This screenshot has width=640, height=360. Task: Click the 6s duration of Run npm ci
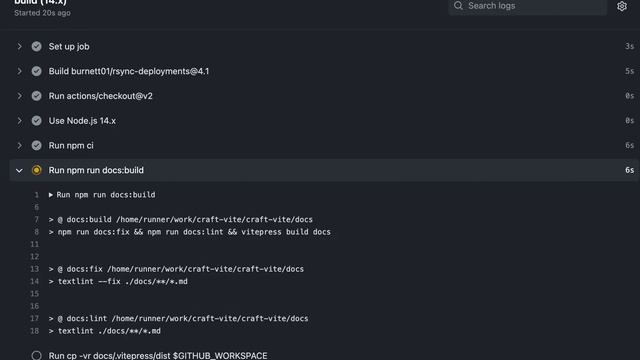click(x=629, y=145)
